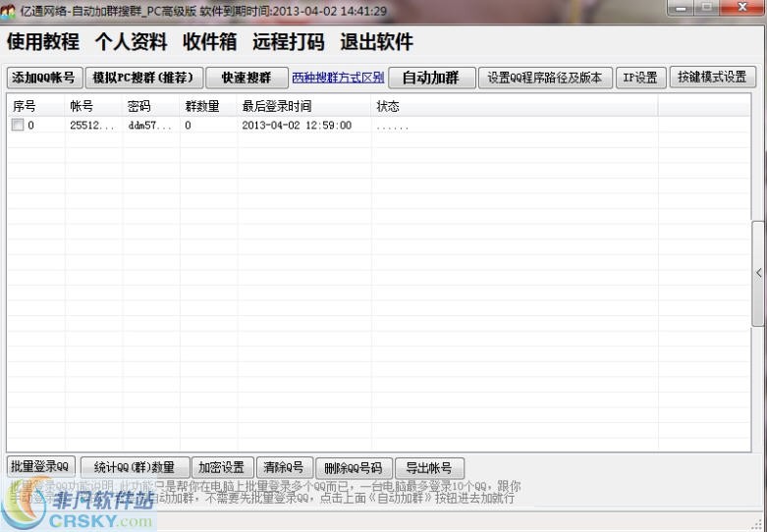Sort by the 状态 column header

(x=515, y=106)
